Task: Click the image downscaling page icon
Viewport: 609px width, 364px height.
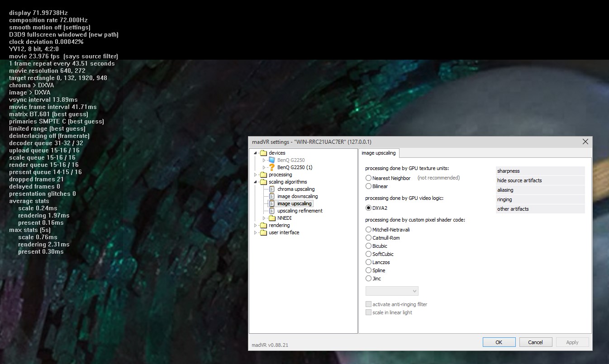Action: point(272,196)
